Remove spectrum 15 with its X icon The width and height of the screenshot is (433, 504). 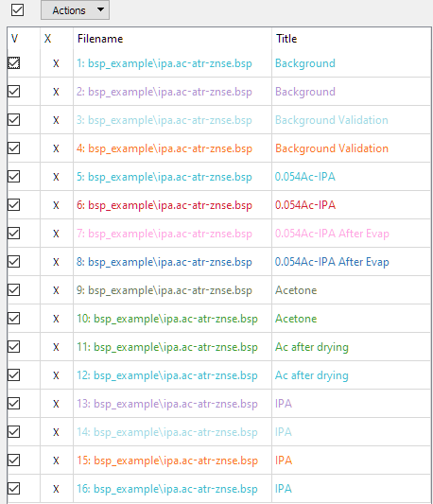click(x=56, y=461)
